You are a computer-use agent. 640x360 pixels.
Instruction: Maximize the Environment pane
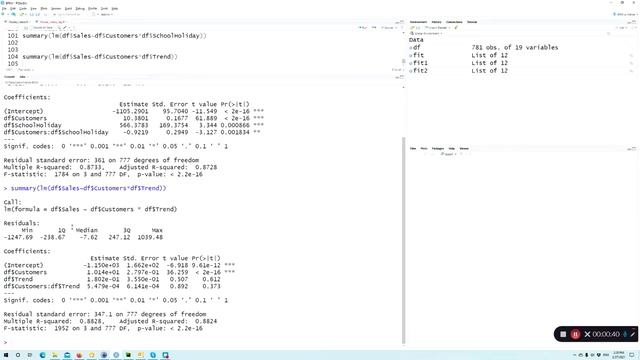point(634,22)
